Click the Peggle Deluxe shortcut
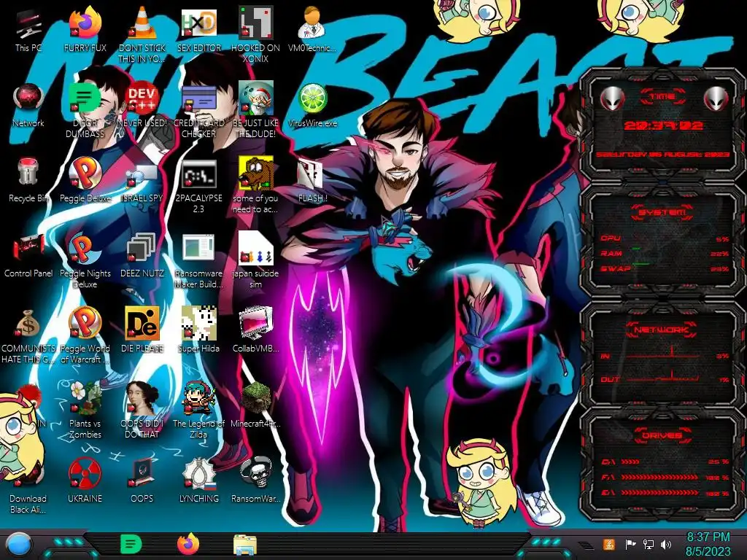 click(85, 173)
